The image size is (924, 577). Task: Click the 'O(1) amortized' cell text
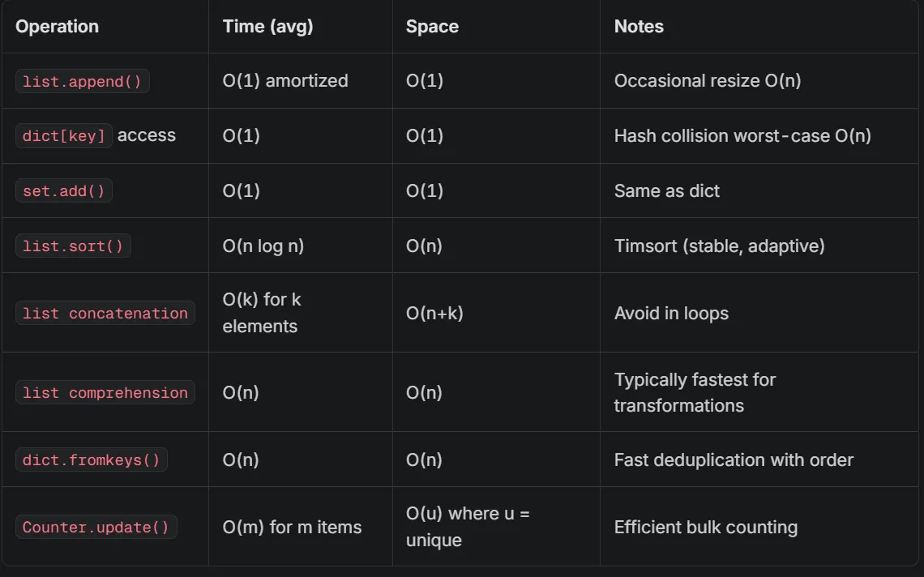click(285, 81)
